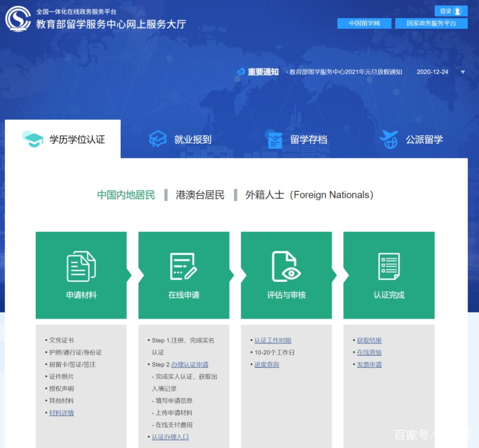
Task: Click the CSCSE logo emblem
Action: [18, 19]
